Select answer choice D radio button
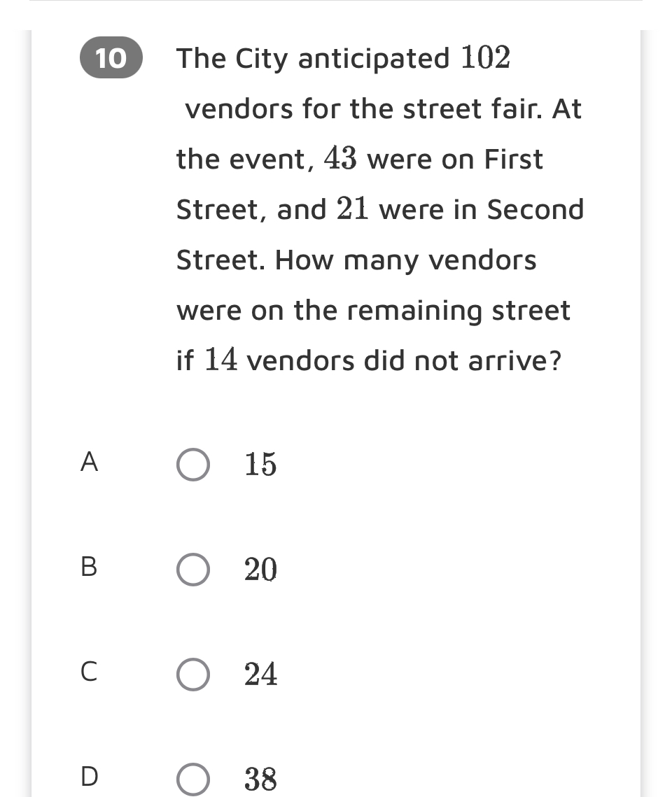 point(192,779)
